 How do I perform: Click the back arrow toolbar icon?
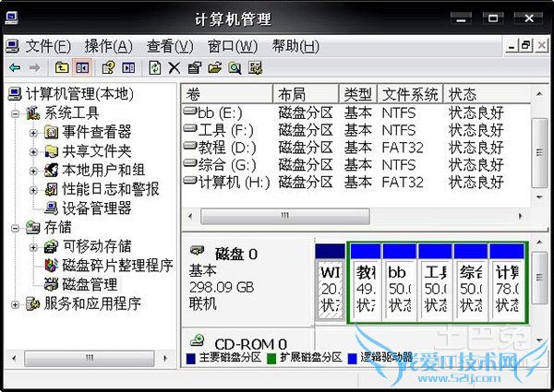(x=15, y=67)
